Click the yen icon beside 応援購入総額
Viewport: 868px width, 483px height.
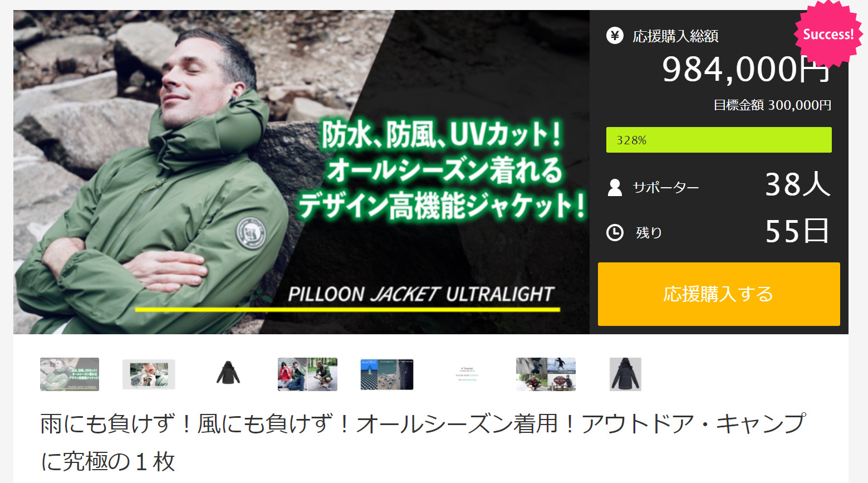coord(615,36)
